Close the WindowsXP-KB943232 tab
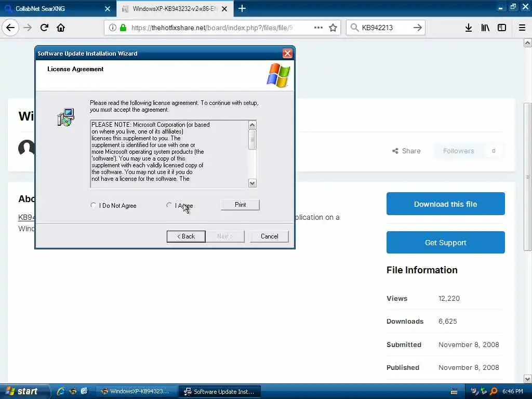Image resolution: width=532 pixels, height=399 pixels. pyautogui.click(x=224, y=9)
